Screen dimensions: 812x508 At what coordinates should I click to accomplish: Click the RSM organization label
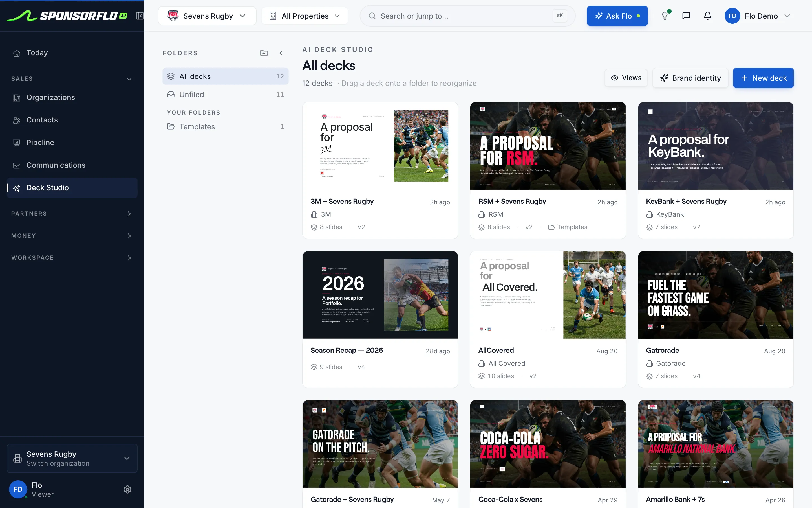coord(491,214)
